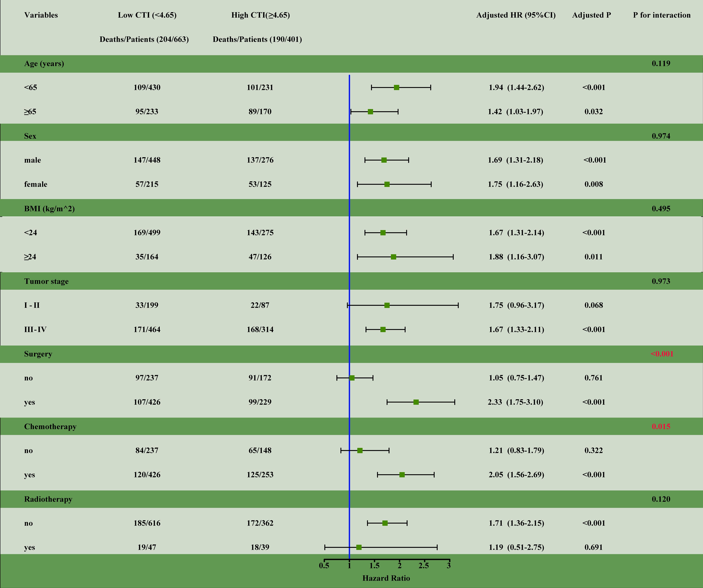The height and width of the screenshot is (588, 703).
Task: Click the value 53/125
Action: [x=260, y=184]
